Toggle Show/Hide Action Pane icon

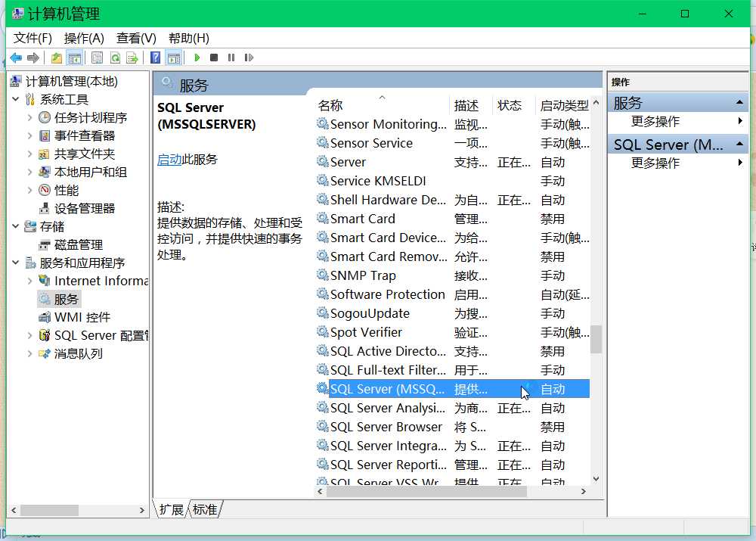click(174, 58)
